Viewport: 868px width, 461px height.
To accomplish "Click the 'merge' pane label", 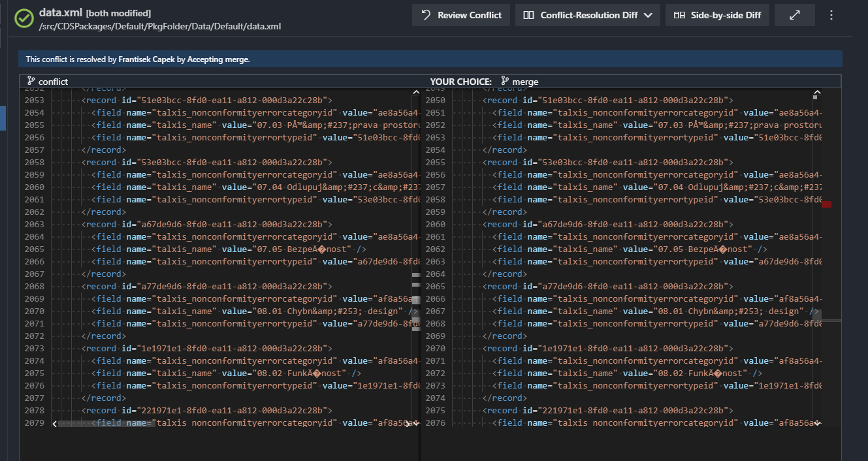I will 525,82.
